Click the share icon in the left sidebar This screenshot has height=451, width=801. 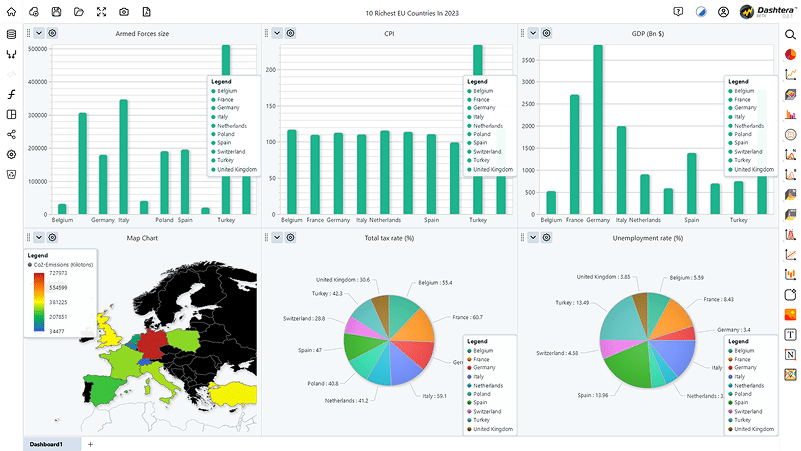[x=12, y=134]
